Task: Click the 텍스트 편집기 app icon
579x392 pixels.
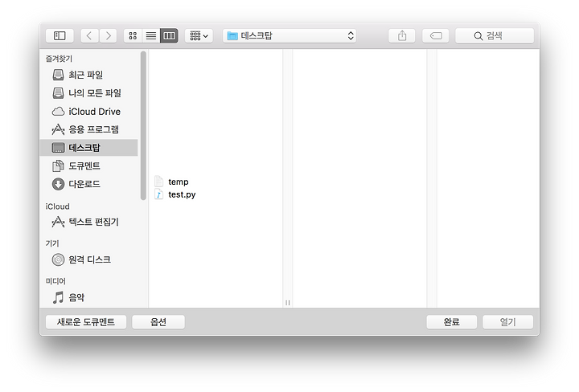Action: [58, 222]
